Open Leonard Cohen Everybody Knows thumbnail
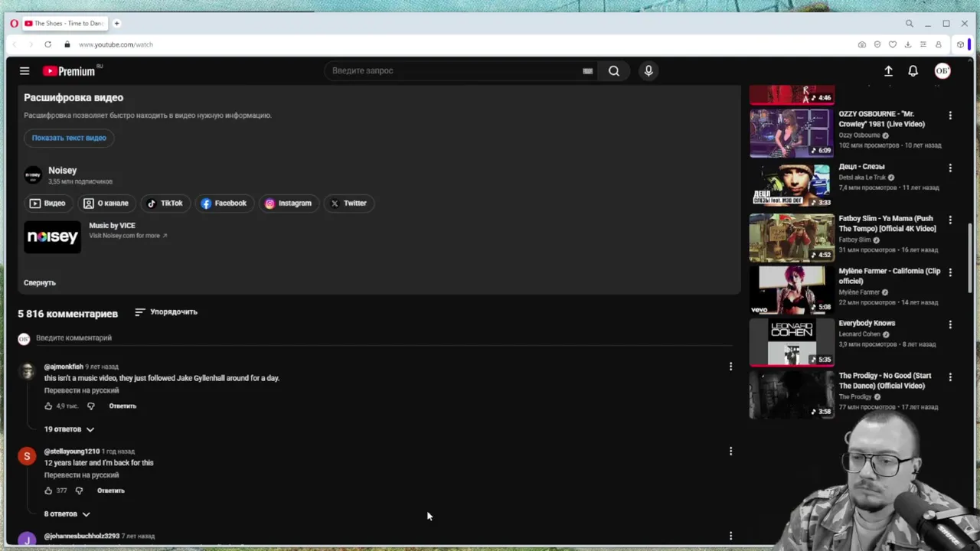The width and height of the screenshot is (980, 551). click(792, 343)
